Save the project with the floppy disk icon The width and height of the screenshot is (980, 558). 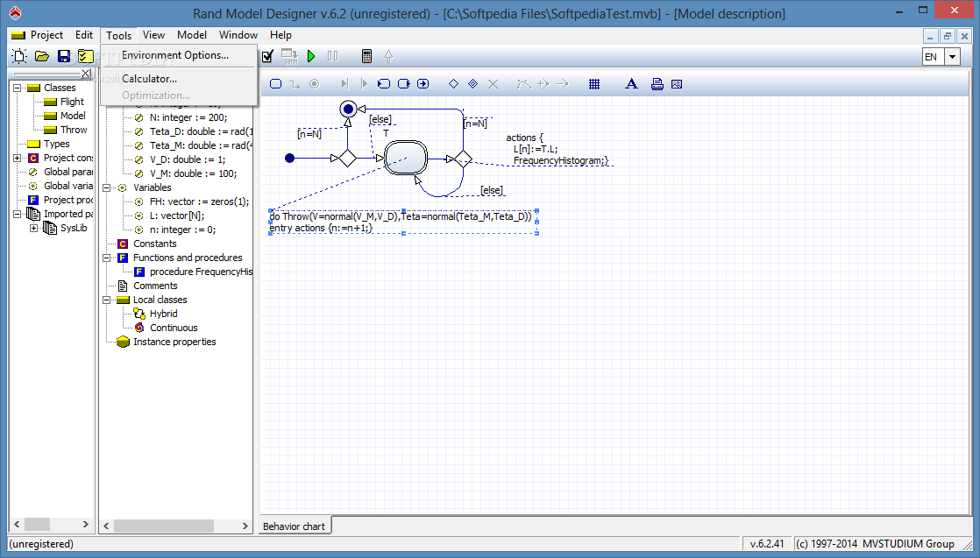click(x=64, y=56)
